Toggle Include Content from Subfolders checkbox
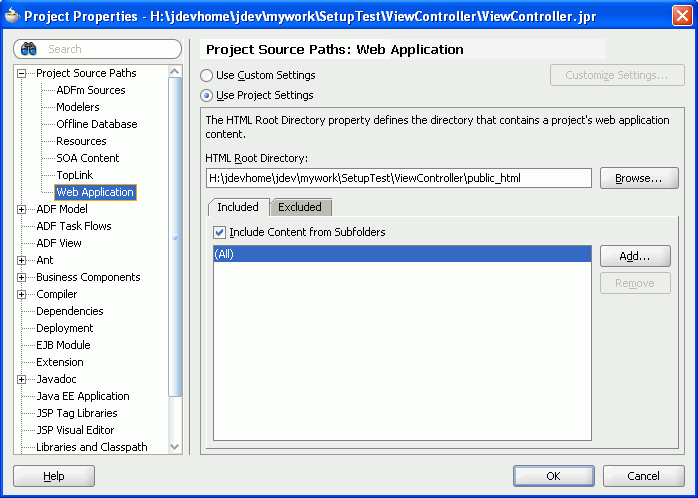The width and height of the screenshot is (698, 498). 219,232
